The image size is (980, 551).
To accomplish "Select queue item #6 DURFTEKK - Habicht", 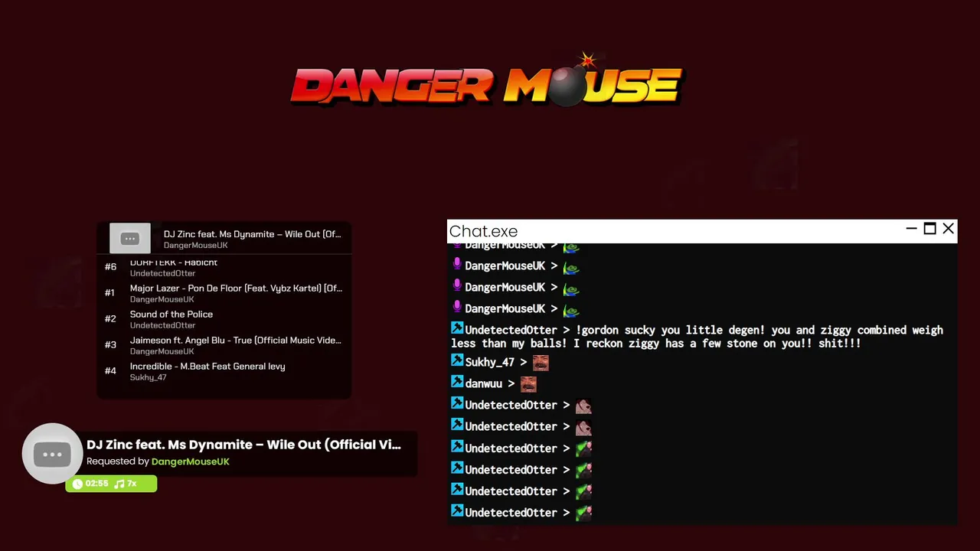I will tap(224, 267).
